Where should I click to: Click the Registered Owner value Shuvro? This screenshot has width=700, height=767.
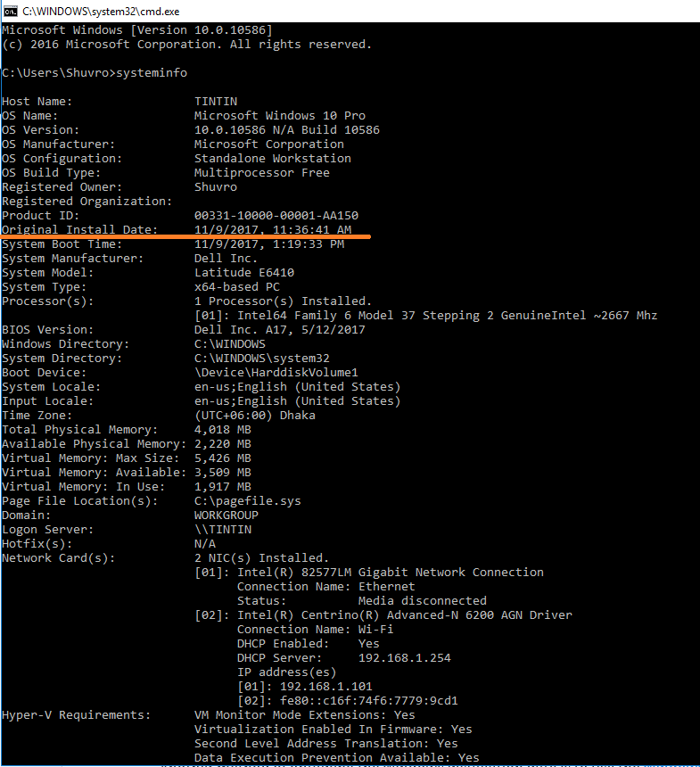click(216, 187)
